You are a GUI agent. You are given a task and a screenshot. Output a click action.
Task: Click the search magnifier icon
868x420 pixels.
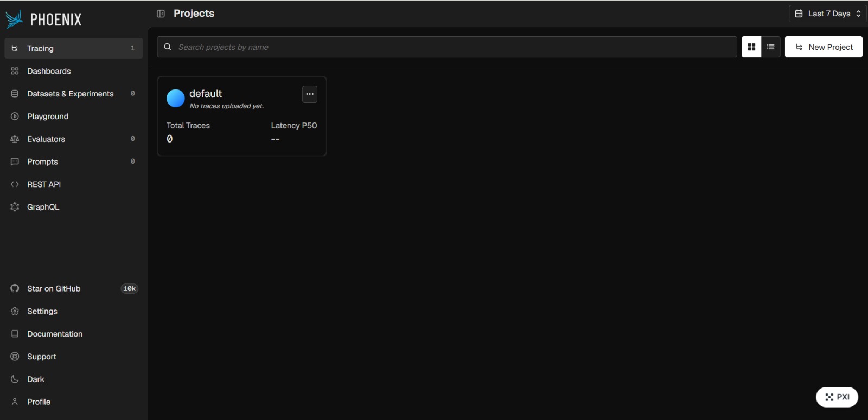point(168,47)
